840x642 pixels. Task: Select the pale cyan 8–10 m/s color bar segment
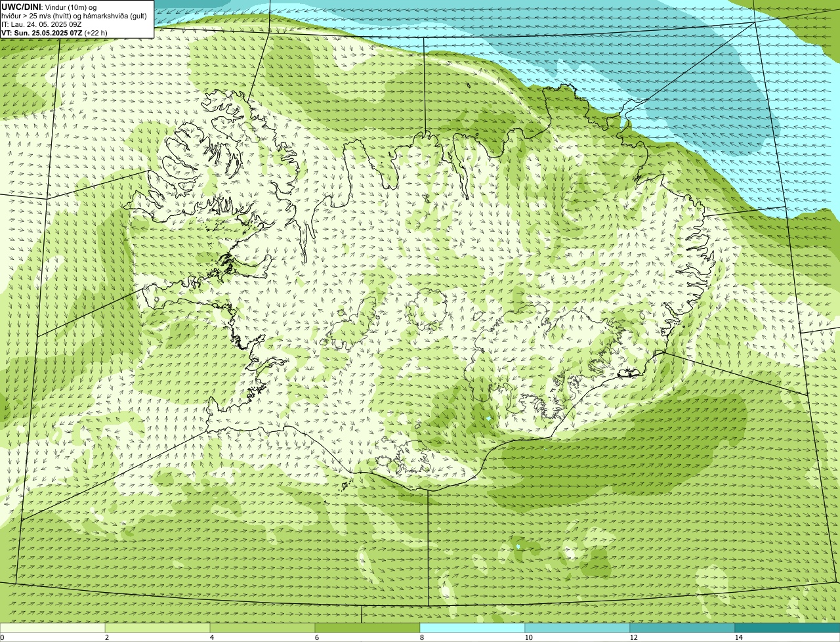[x=472, y=628]
